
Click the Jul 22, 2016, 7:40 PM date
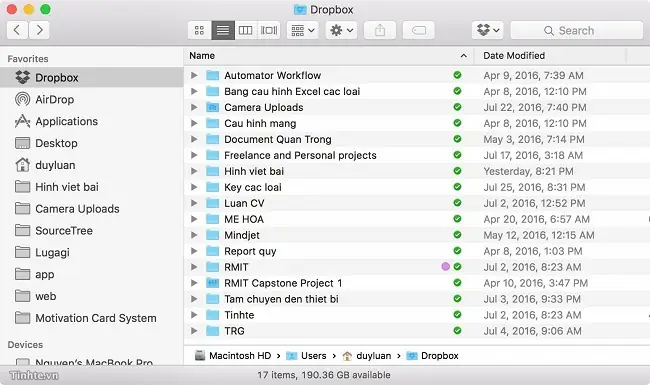tap(535, 107)
